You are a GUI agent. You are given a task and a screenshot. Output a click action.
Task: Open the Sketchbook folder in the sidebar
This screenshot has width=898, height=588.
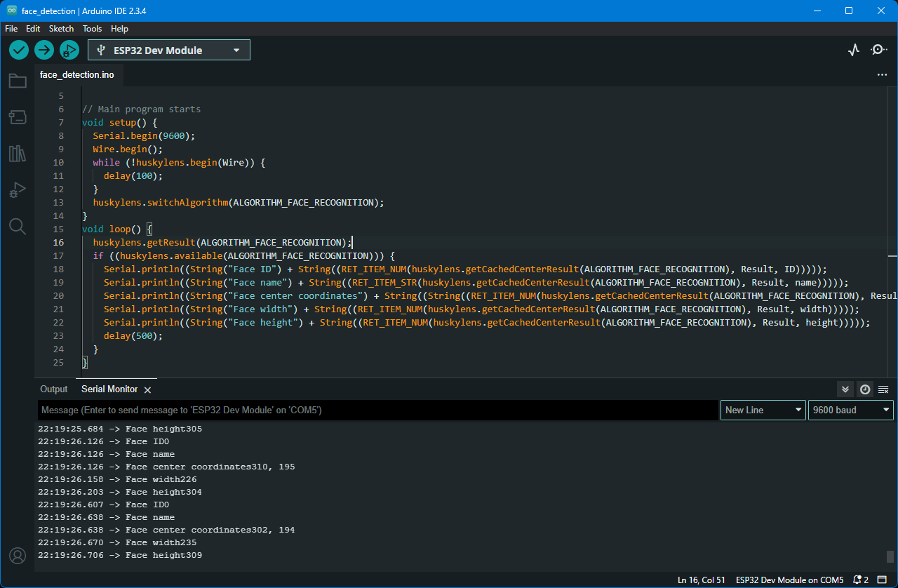click(x=18, y=81)
